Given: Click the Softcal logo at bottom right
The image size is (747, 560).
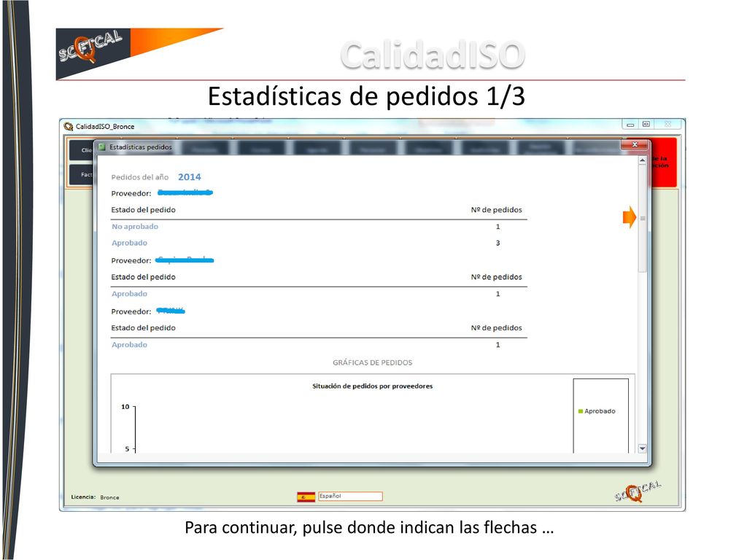Looking at the screenshot, I should [x=638, y=491].
